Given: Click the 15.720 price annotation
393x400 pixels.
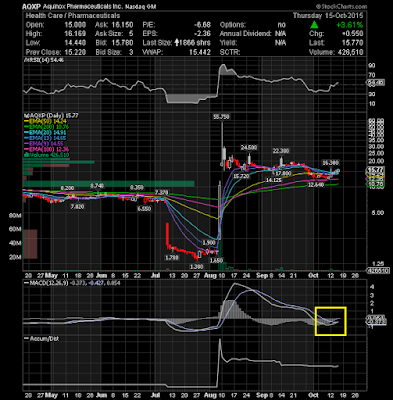Looking at the screenshot, I should click(x=241, y=176).
